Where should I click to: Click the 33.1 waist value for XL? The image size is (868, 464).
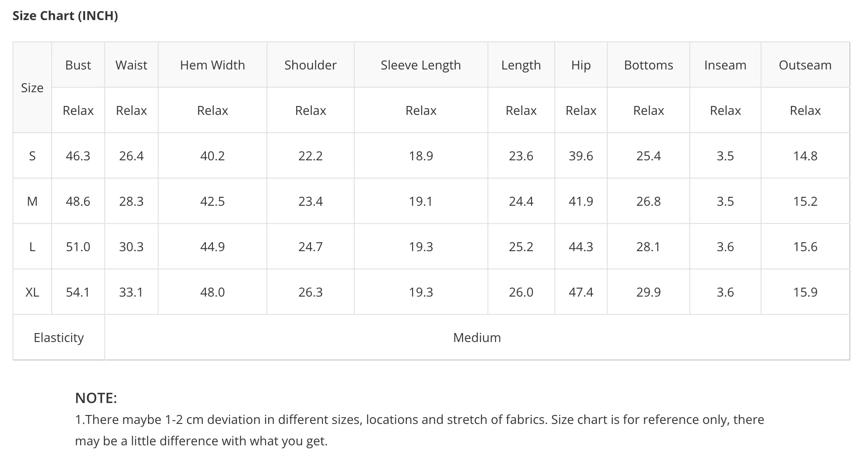(x=131, y=292)
